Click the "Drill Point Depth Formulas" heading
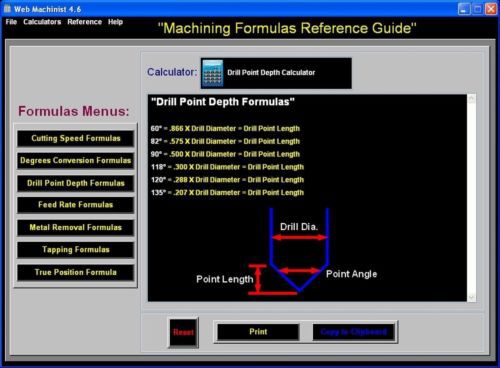Screen dimensions: 500x368 [223, 102]
